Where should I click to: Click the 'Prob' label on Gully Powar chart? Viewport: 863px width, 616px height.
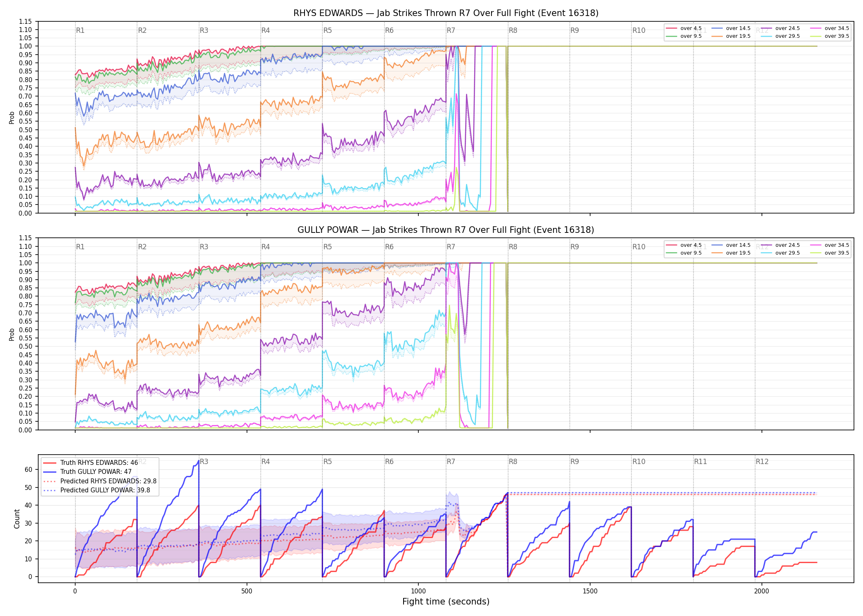pyautogui.click(x=12, y=334)
